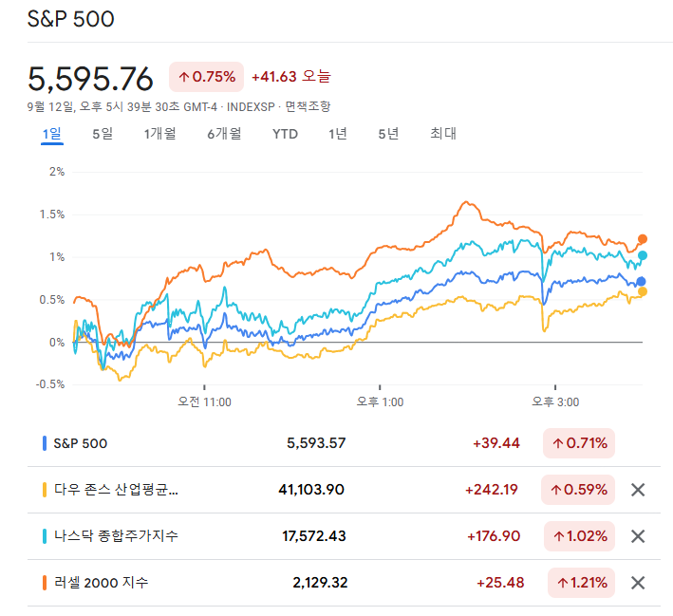Image resolution: width=673 pixels, height=616 pixels.
Task: Click the orange Russell 2000 color marker
Action: [x=45, y=583]
